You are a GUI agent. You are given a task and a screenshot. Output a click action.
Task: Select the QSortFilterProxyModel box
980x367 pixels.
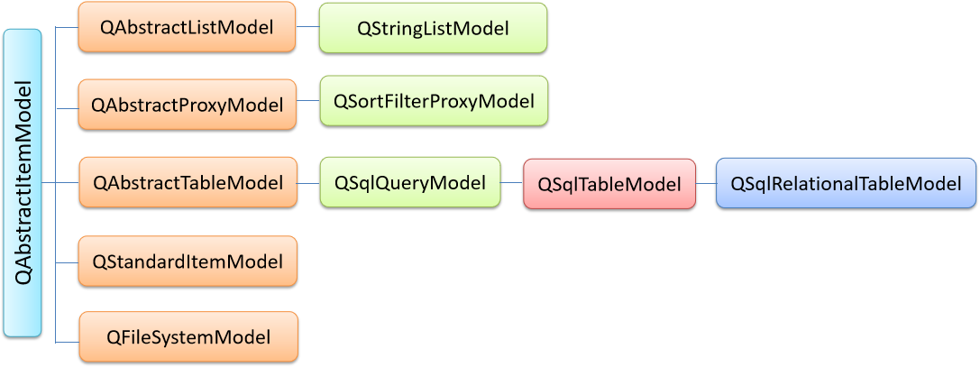(x=434, y=101)
